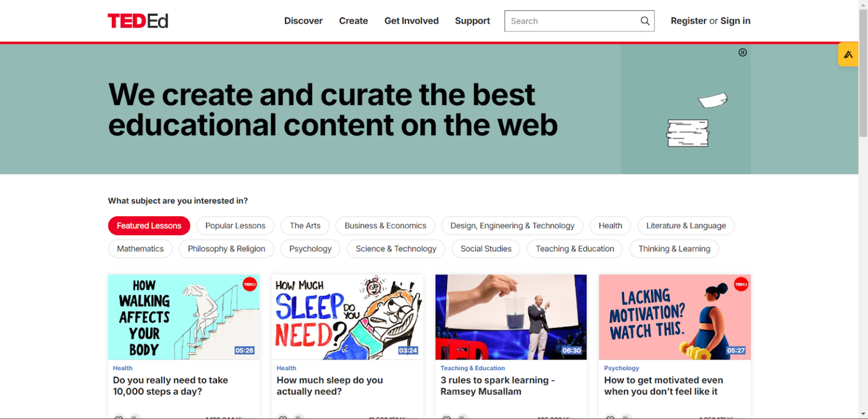The width and height of the screenshot is (868, 419).
Task: Choose the Philosophy & Religion subject
Action: 226,248
